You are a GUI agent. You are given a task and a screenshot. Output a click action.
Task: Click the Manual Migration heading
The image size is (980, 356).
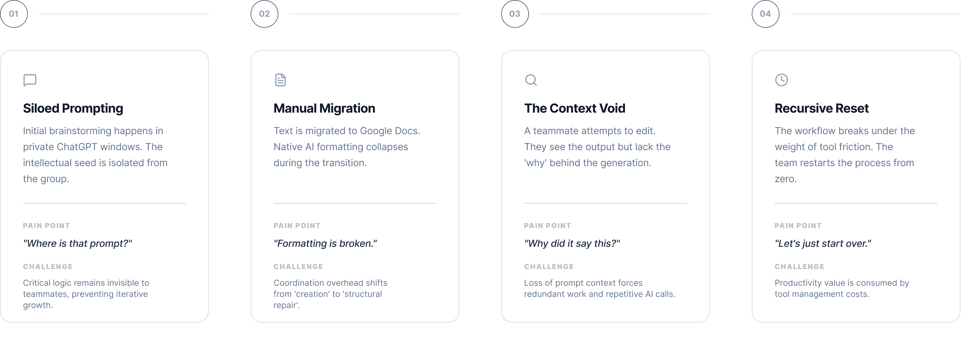tap(324, 108)
